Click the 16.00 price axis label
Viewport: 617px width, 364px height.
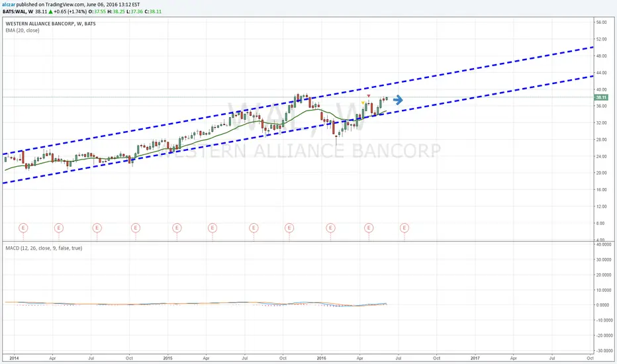pyautogui.click(x=601, y=190)
